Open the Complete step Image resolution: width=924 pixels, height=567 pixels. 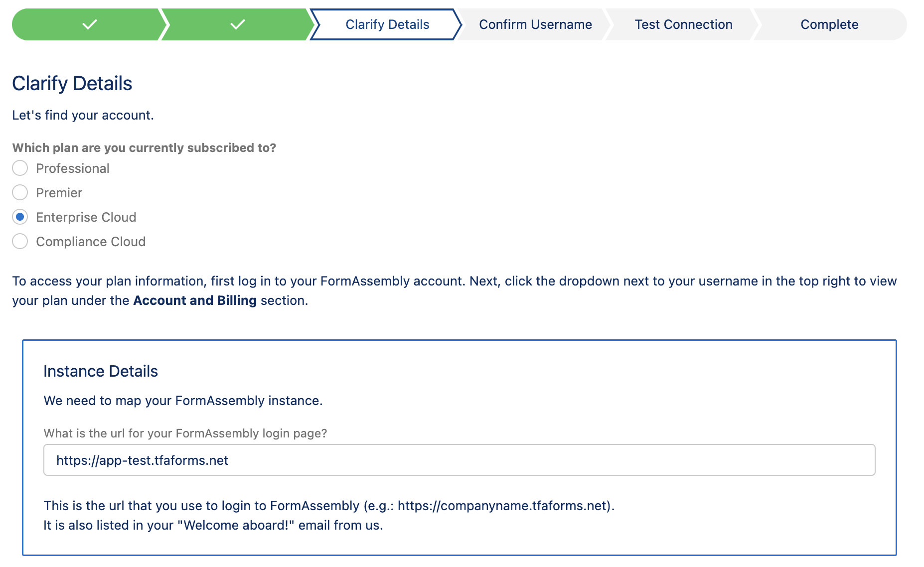(829, 24)
